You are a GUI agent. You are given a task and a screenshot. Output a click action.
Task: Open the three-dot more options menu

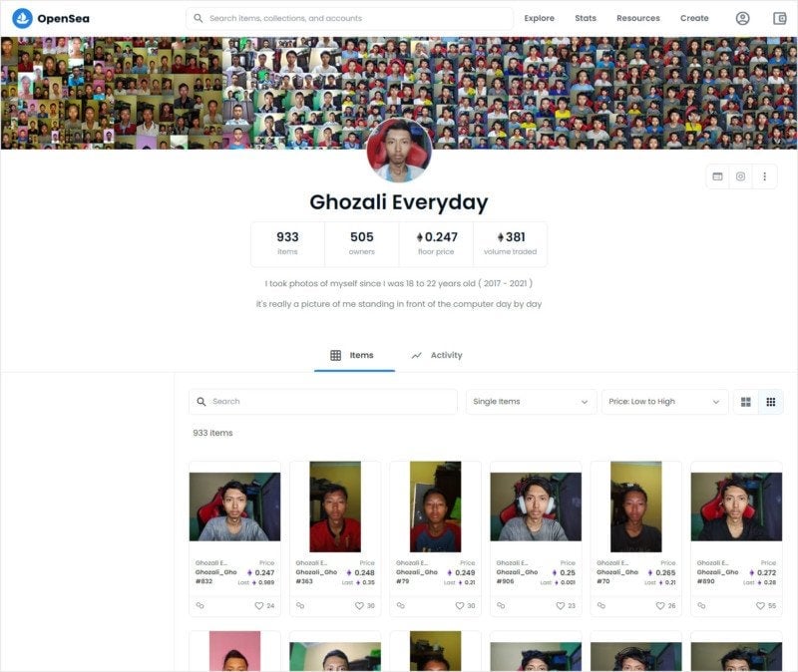click(x=764, y=176)
